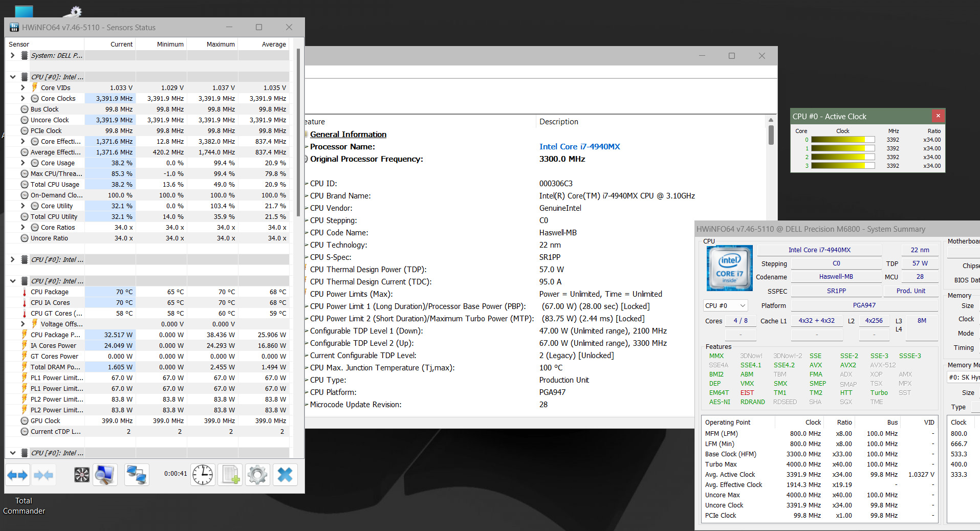980x531 pixels.
Task: Select the Total Commander desktop shortcut label
Action: (24, 506)
